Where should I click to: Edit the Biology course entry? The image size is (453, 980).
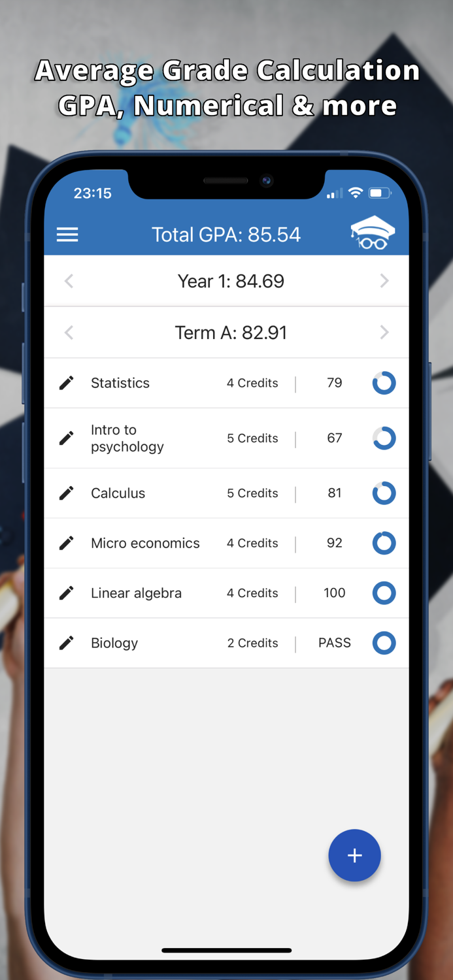tap(66, 643)
